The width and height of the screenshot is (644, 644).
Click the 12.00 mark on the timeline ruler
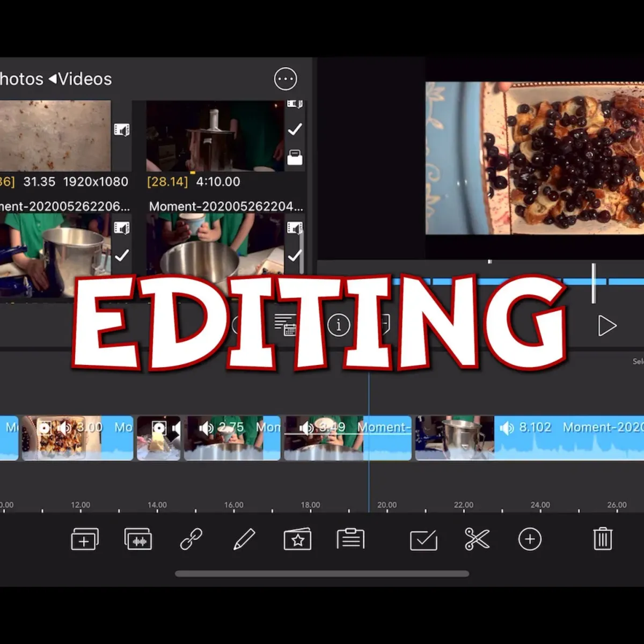80,505
